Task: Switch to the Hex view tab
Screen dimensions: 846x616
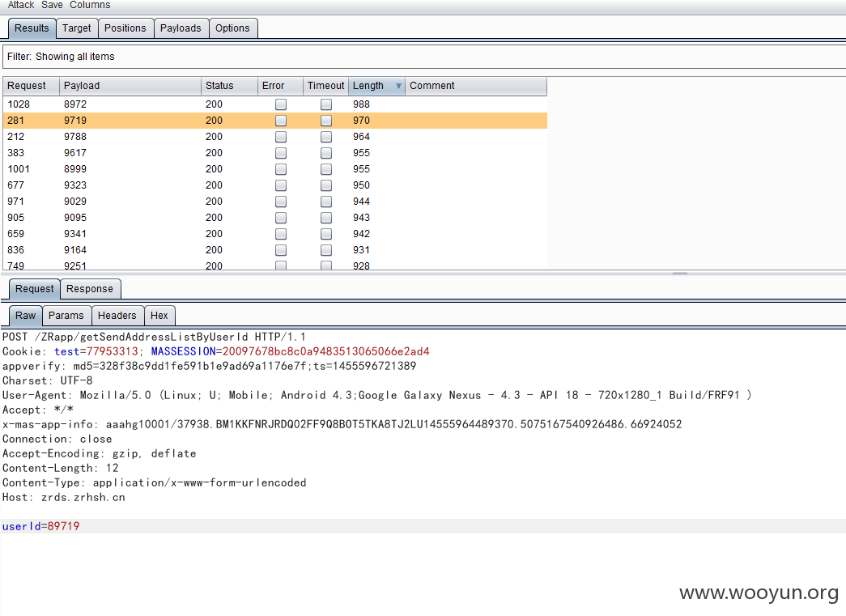Action: click(x=159, y=316)
